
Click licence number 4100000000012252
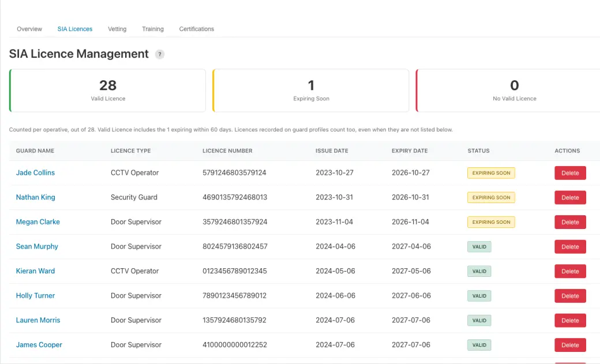click(x=235, y=345)
